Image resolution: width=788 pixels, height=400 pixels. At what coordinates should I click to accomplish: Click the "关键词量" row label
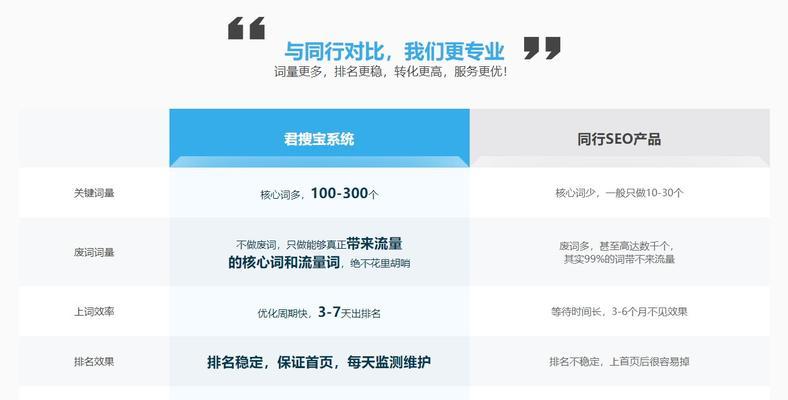94,193
